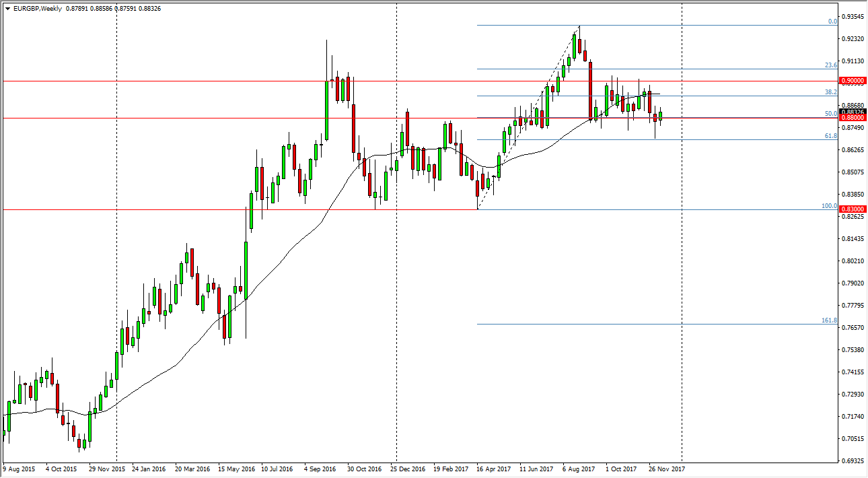Click the red 0.83000 price label
This screenshot has width=868, height=478.
point(852,210)
